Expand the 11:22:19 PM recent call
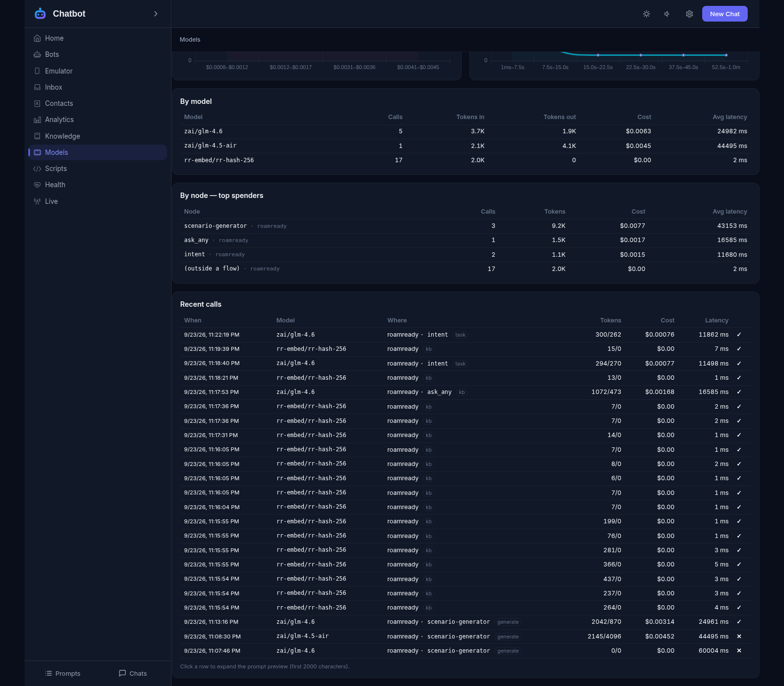 465,335
